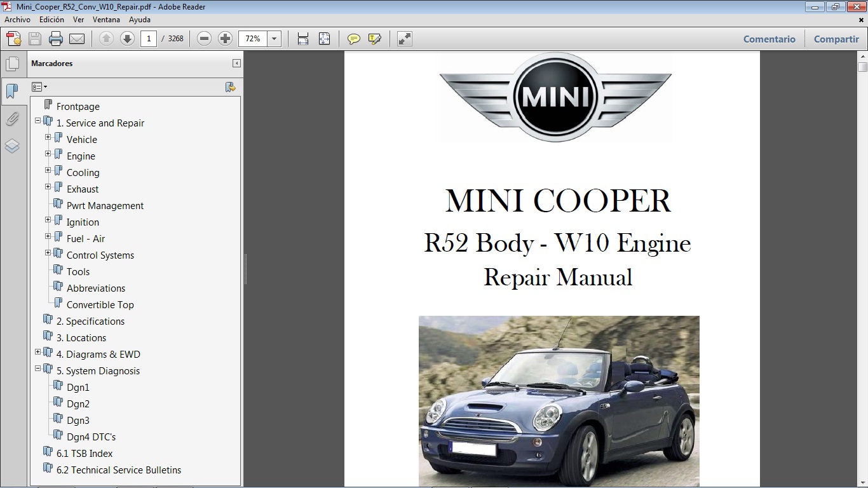Enter fullscreen reading mode

coord(403,39)
